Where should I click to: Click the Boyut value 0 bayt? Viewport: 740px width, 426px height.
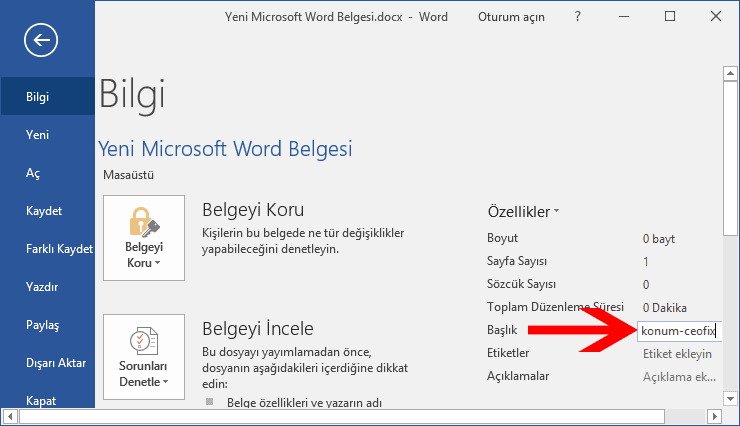pos(658,239)
